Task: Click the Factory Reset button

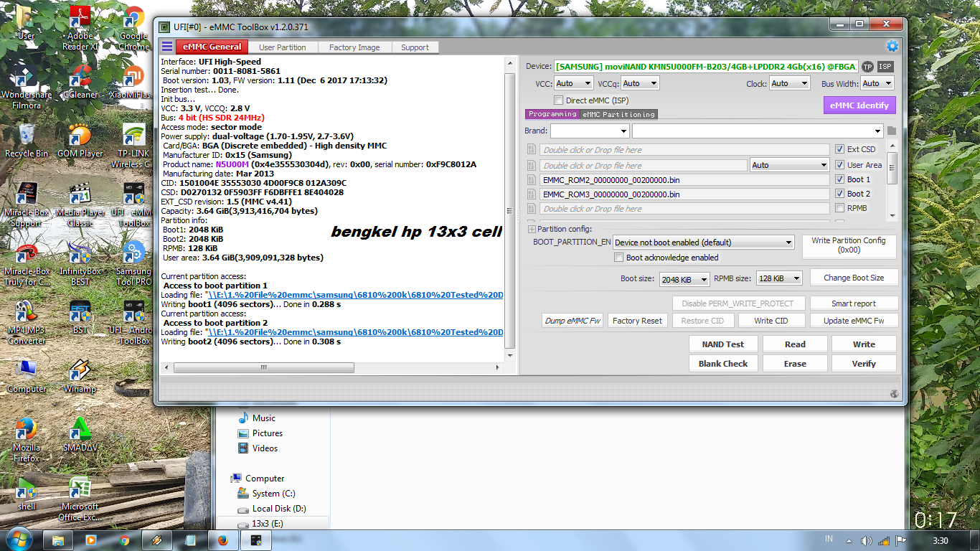Action: tap(637, 321)
